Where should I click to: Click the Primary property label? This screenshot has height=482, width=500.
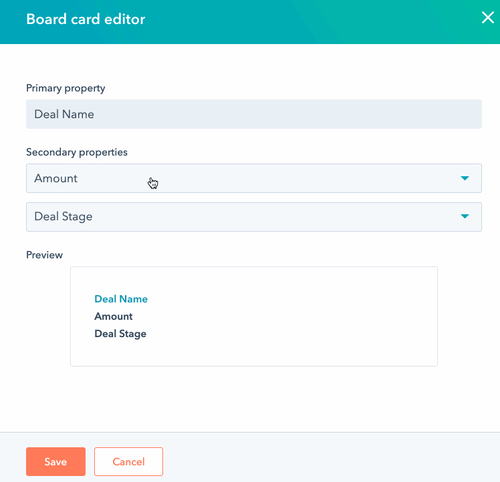click(66, 88)
